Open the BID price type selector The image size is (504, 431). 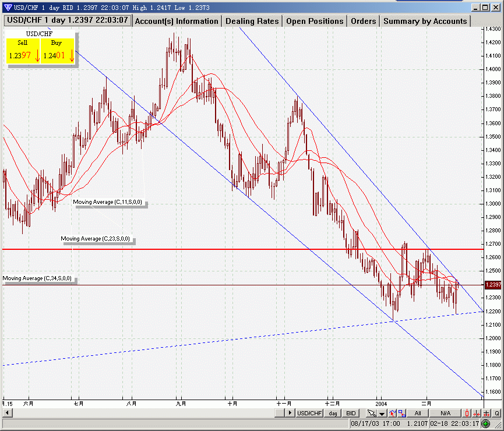click(351, 413)
